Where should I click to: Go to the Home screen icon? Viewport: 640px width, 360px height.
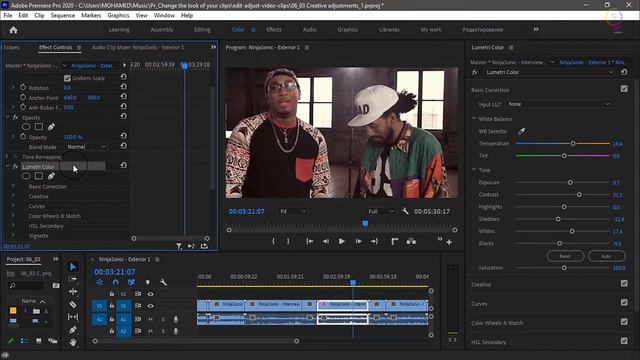point(13,30)
